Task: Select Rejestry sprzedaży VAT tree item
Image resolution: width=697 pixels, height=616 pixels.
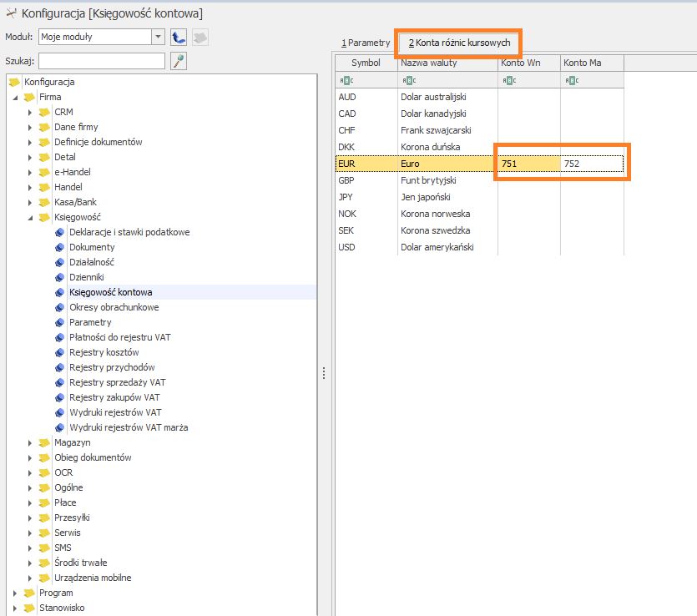Action: click(117, 382)
